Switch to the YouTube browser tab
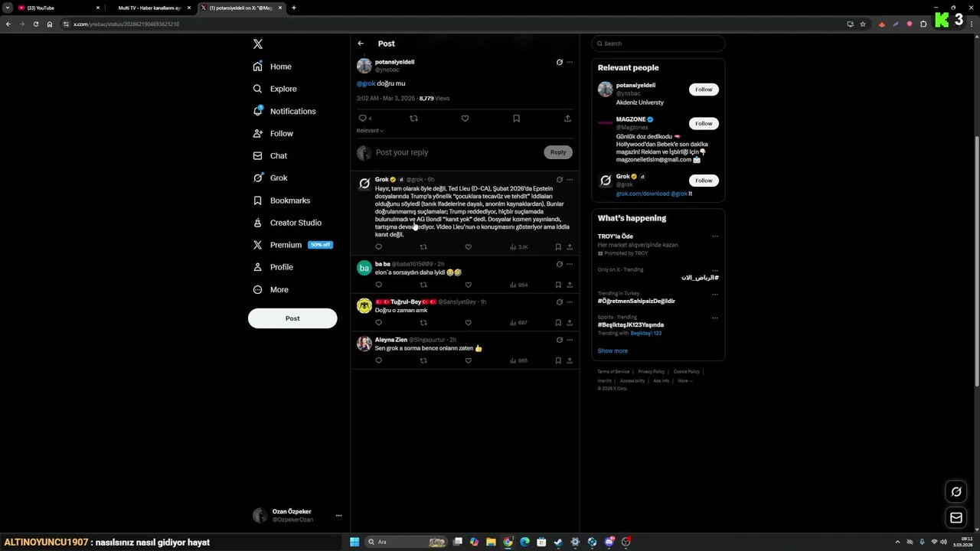Screen dimensions: 980x551 [x=59, y=8]
